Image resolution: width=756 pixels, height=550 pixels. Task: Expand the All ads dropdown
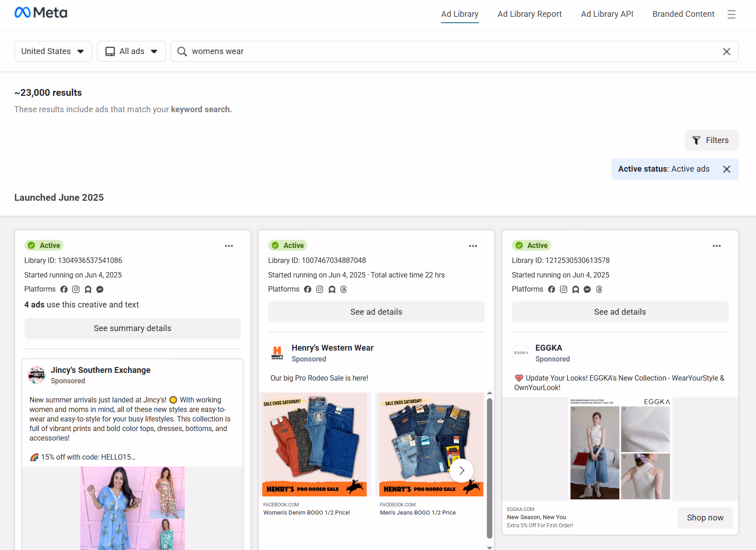click(x=131, y=51)
